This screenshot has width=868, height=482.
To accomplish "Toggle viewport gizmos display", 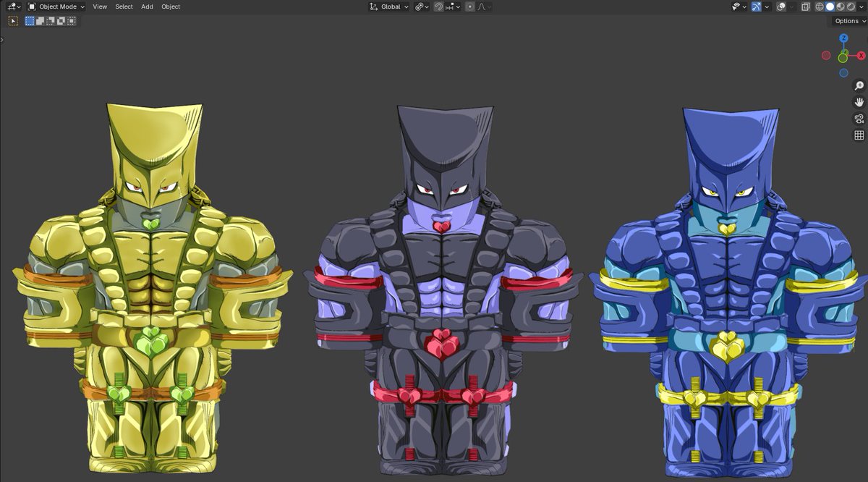I will click(x=757, y=7).
